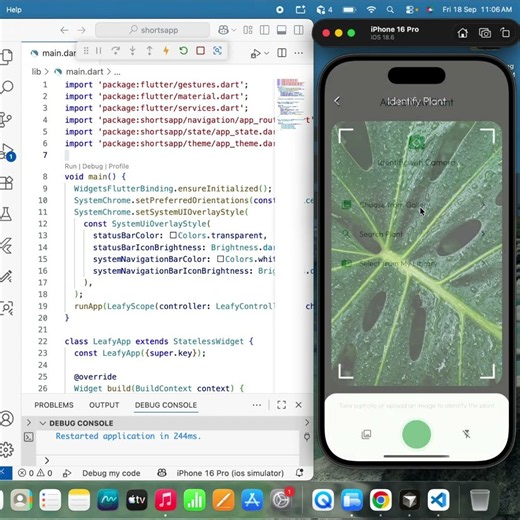Open the Source Control view
Image resolution: width=520 pixels, height=520 pixels.
[6, 119]
